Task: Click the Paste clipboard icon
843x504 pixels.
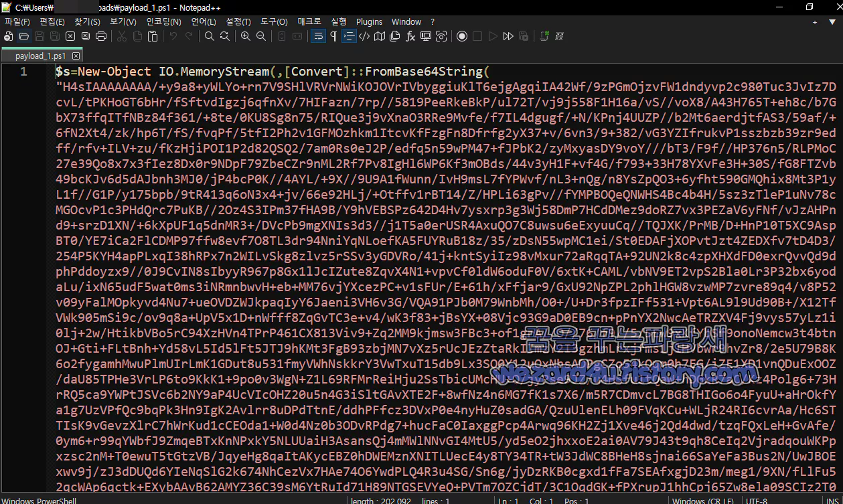Action: pyautogui.click(x=153, y=36)
